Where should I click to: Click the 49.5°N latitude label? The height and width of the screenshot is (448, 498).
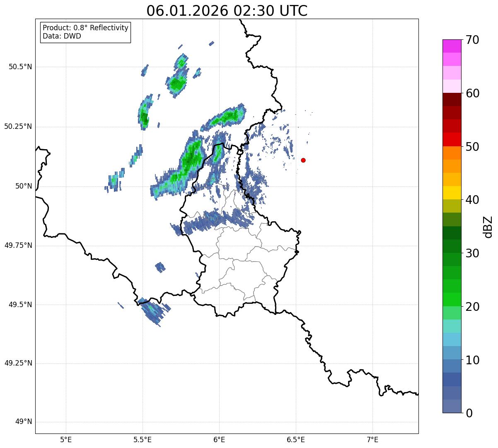coord(20,305)
